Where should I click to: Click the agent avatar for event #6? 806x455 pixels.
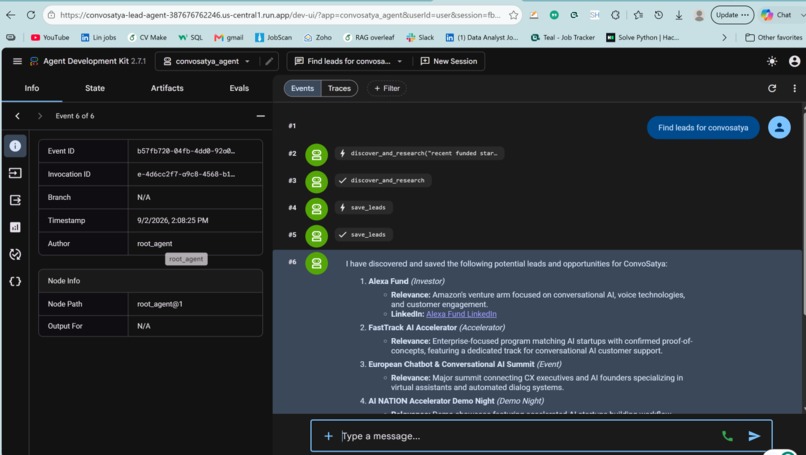pyautogui.click(x=317, y=263)
